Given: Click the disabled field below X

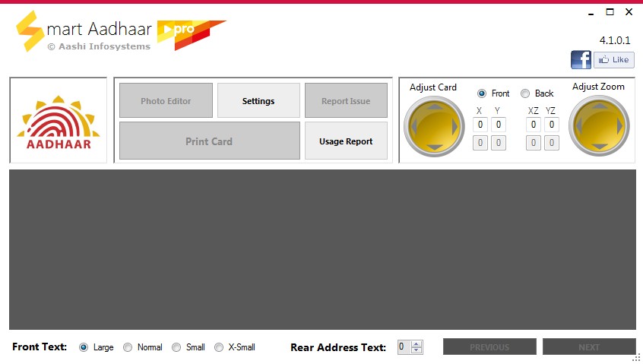Looking at the screenshot, I should click(x=480, y=143).
